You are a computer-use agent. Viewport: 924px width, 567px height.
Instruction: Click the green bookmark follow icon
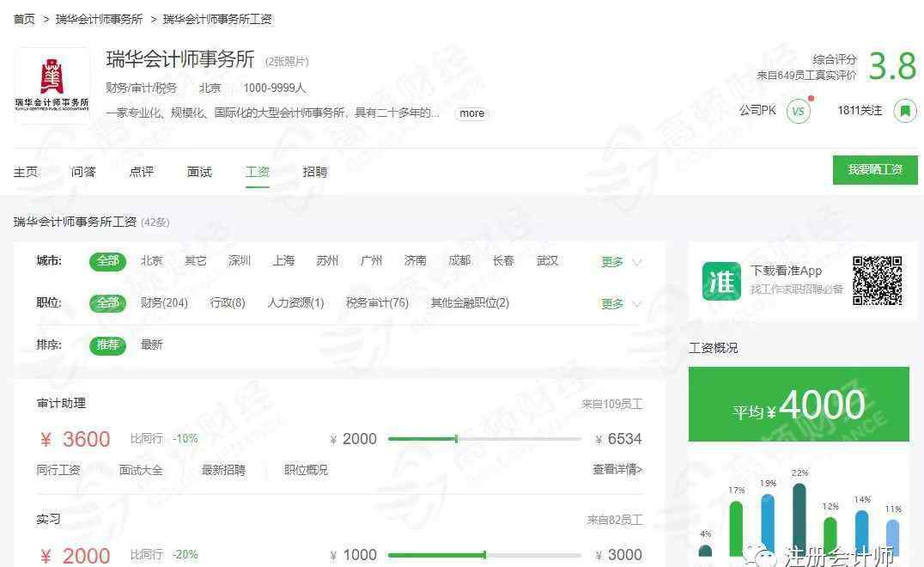pos(905,110)
